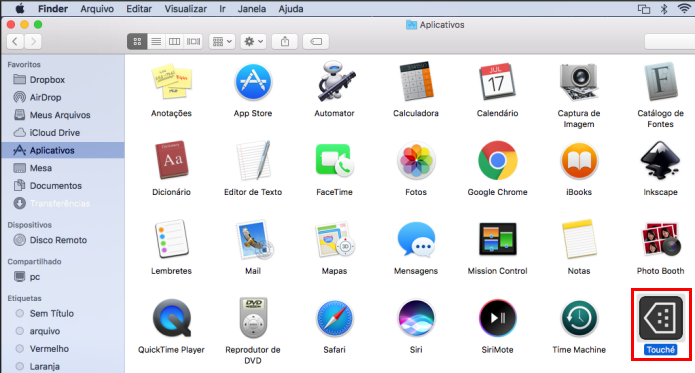This screenshot has height=373, width=695.
Task: Open the item arrangement dropdown
Action: (222, 42)
